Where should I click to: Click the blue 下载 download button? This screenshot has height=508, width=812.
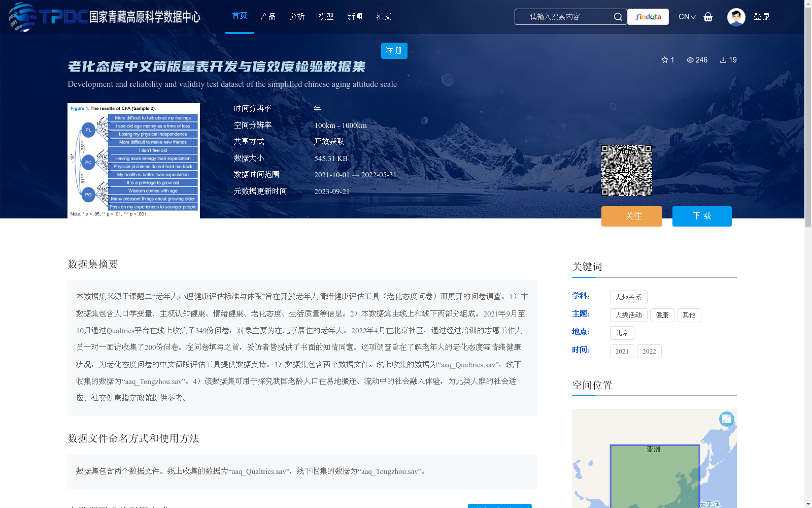702,216
